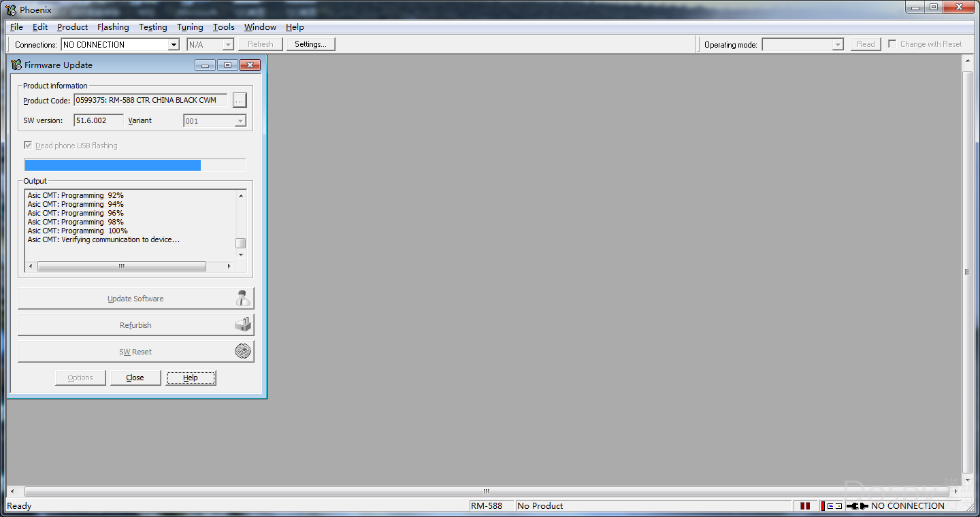Image resolution: width=980 pixels, height=517 pixels.
Task: Click the Close button in Firmware Update
Action: [x=135, y=378]
